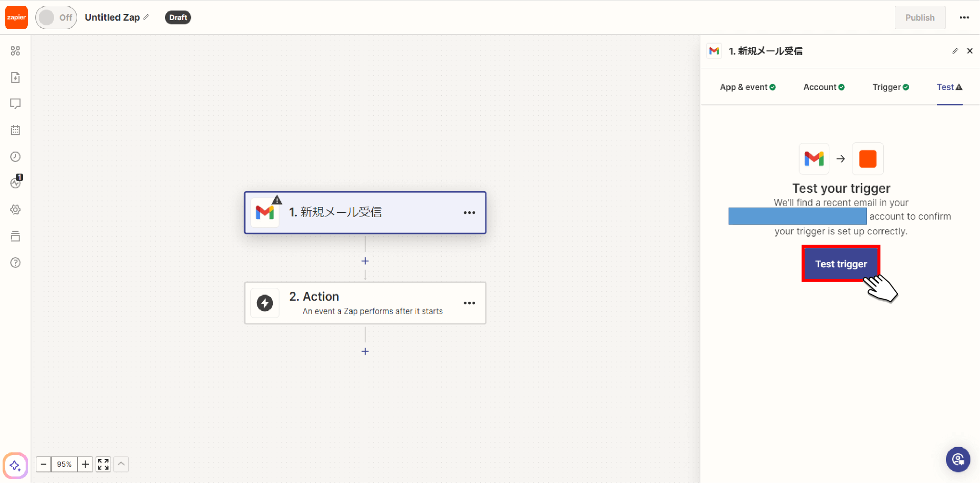Click the lightning bolt Action icon
This screenshot has height=483, width=980.
[x=265, y=303]
